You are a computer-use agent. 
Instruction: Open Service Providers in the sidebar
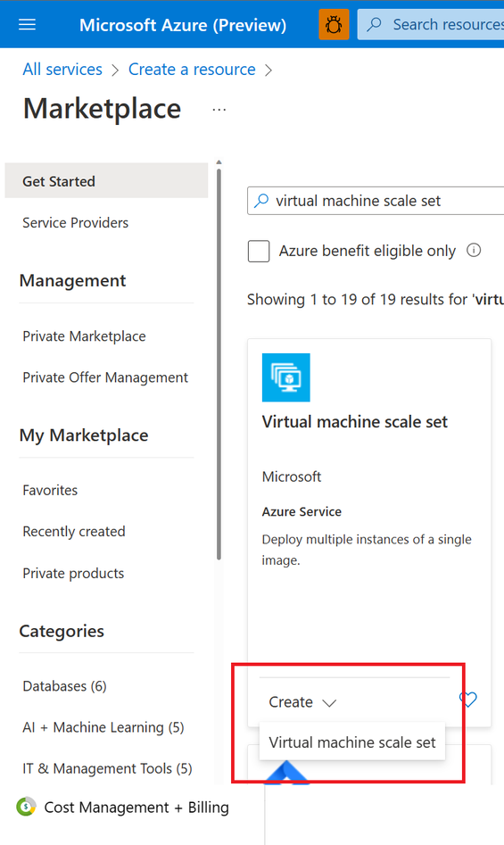pos(76,222)
